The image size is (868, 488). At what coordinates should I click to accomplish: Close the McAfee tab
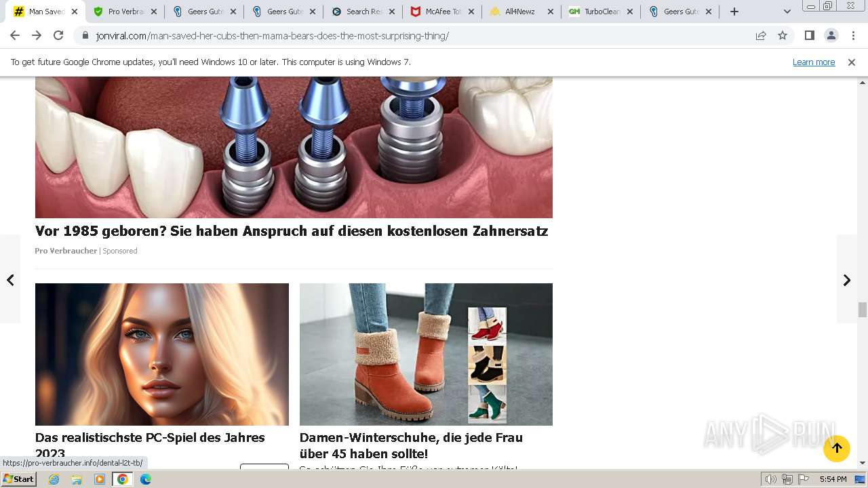point(471,12)
